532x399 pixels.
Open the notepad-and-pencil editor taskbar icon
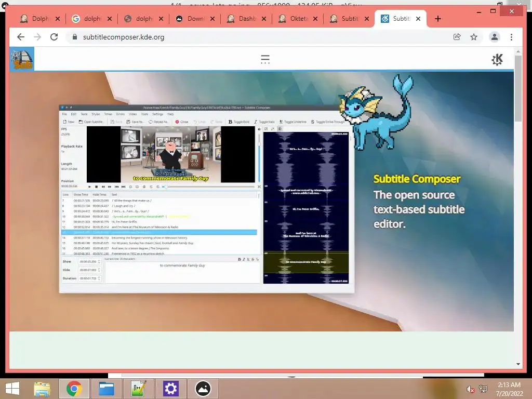[x=138, y=389]
